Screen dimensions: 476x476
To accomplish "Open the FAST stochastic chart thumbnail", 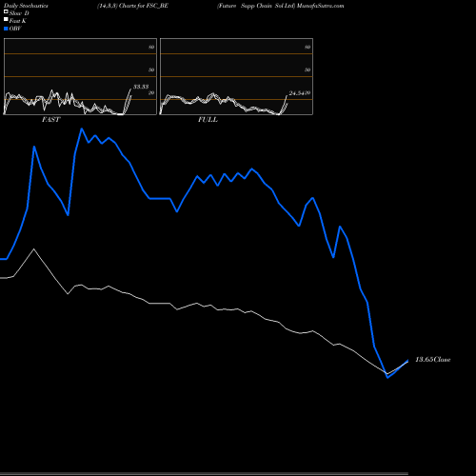I will [80, 76].
